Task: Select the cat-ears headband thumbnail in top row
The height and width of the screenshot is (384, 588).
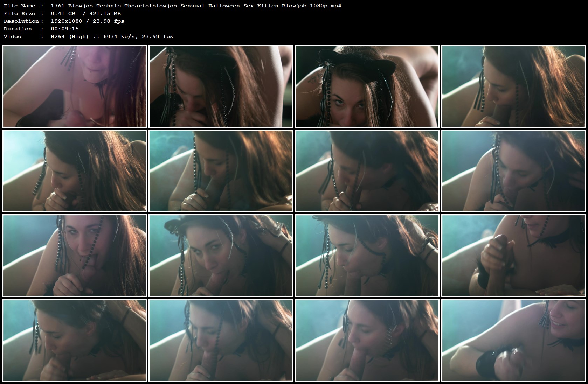Action: 367,85
